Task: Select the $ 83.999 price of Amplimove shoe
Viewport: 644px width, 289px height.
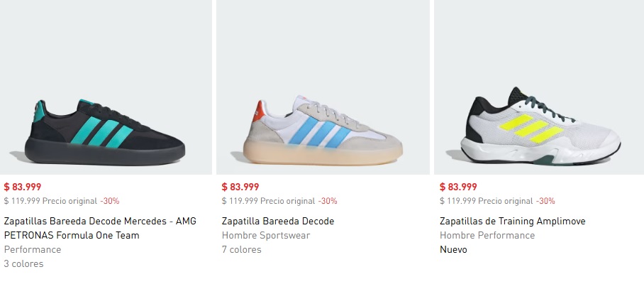Action: pos(458,187)
